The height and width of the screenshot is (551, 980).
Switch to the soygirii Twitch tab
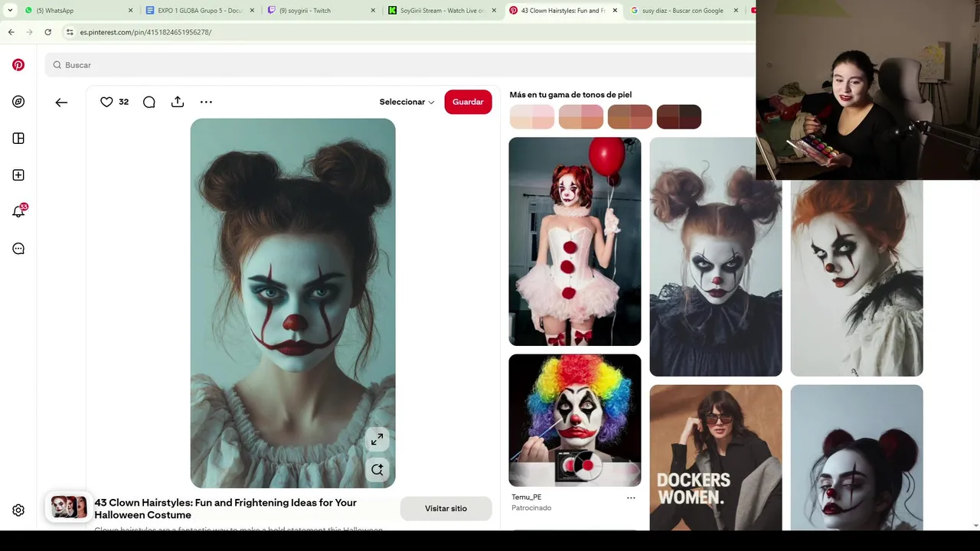pyautogui.click(x=322, y=11)
